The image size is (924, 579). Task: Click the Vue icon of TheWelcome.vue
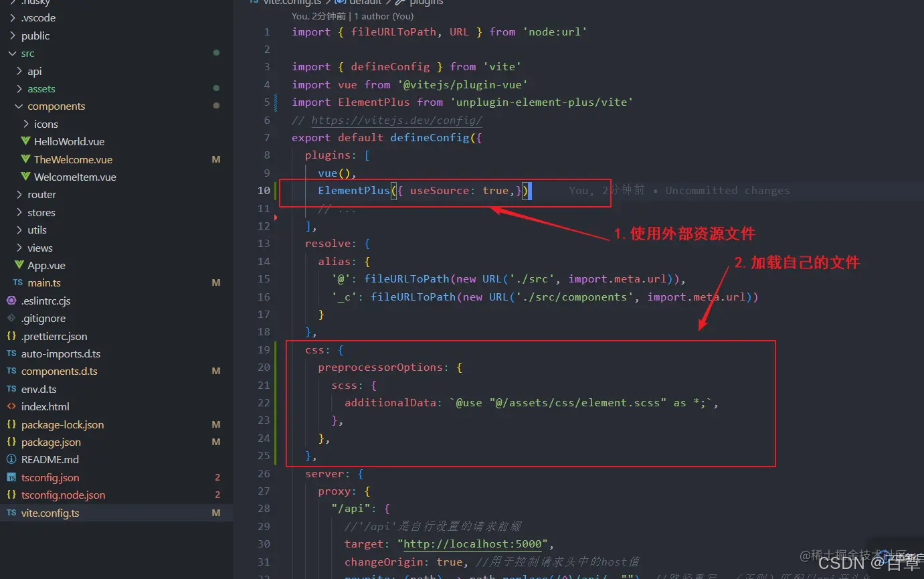click(26, 159)
